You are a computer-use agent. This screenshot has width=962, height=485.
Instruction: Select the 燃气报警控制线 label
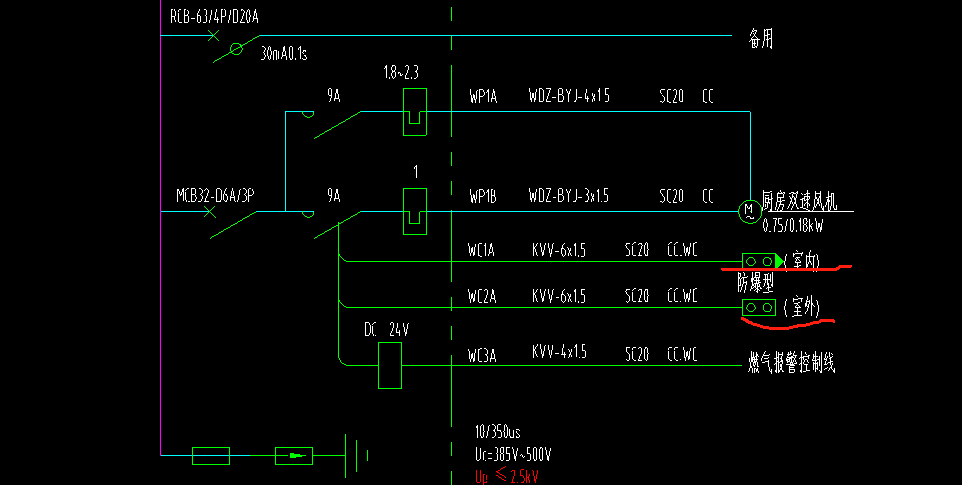pos(791,363)
